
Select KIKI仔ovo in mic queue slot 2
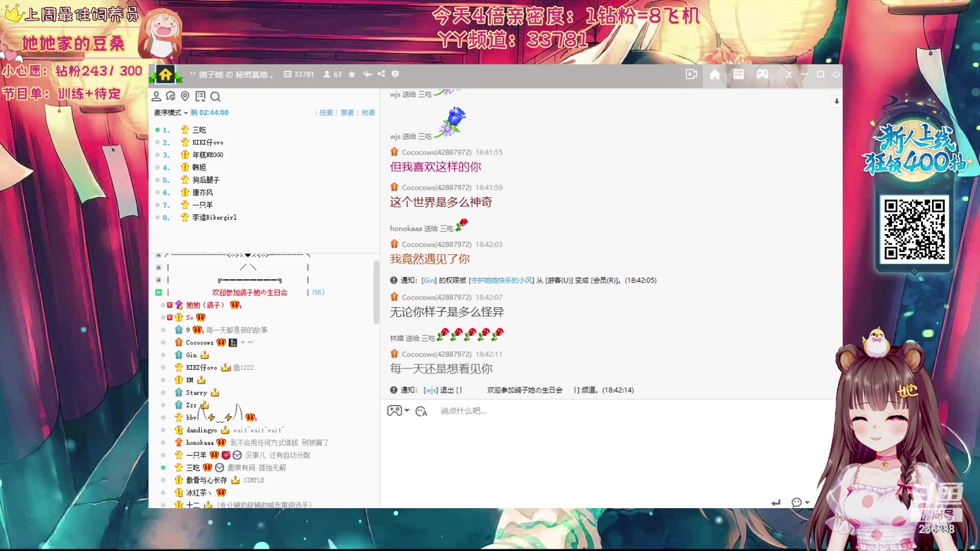pyautogui.click(x=208, y=142)
